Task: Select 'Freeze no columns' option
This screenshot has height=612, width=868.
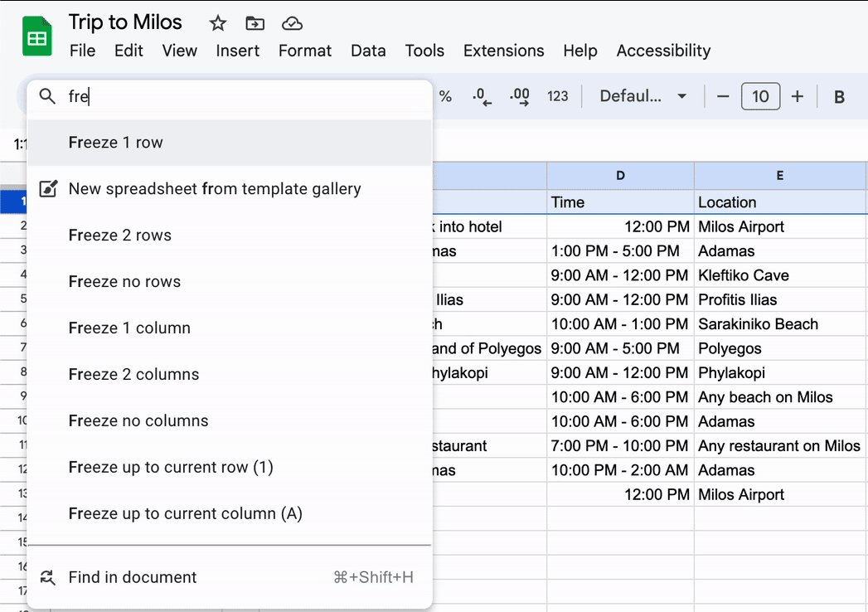Action: tap(230, 421)
